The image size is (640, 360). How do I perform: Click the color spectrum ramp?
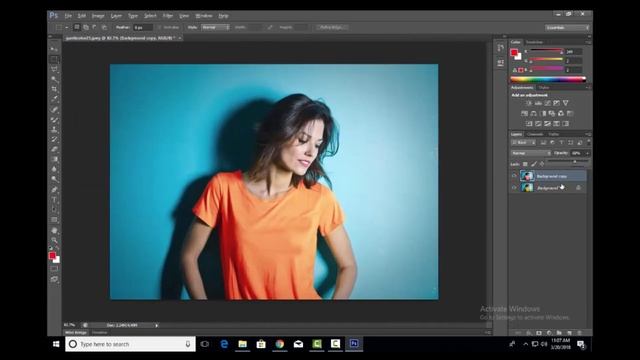coord(548,79)
